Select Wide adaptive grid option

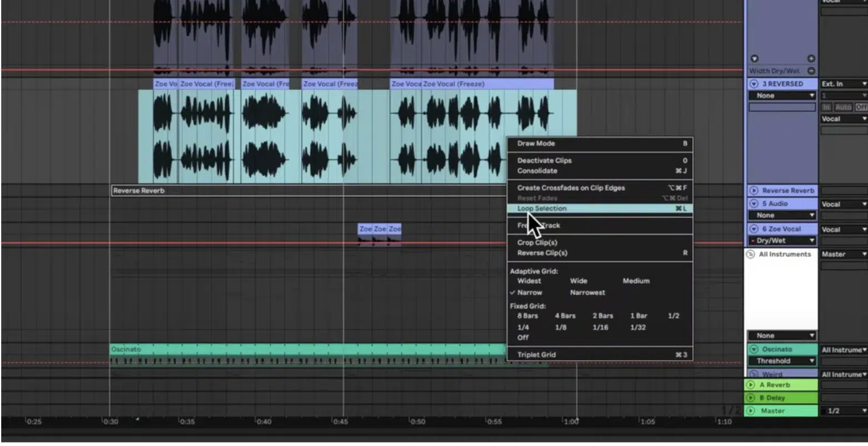coord(578,281)
